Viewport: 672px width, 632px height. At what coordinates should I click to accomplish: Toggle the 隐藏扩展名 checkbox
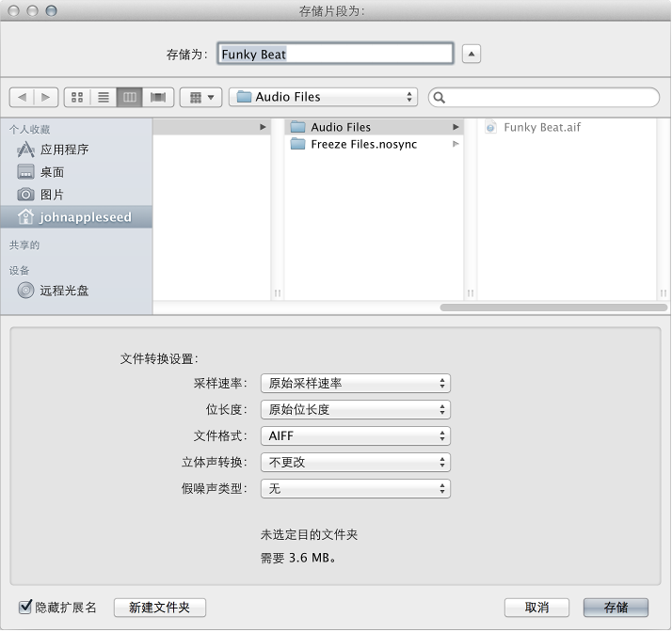(x=25, y=608)
